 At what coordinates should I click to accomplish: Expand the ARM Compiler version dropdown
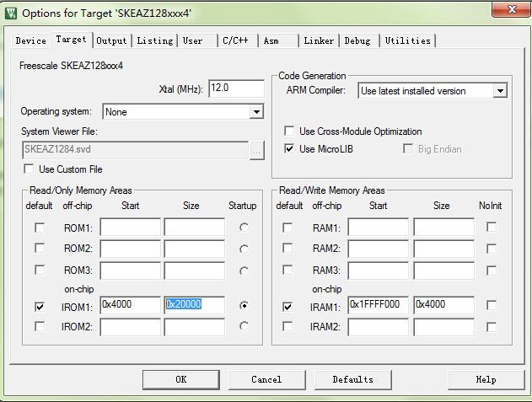(500, 91)
